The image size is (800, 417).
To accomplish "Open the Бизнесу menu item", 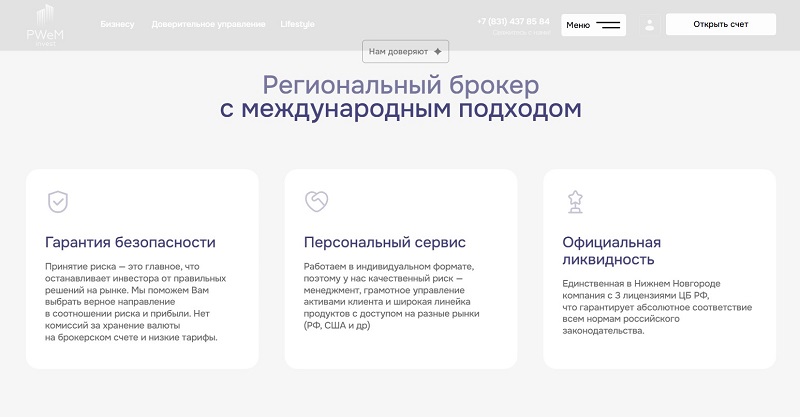I will coord(117,24).
